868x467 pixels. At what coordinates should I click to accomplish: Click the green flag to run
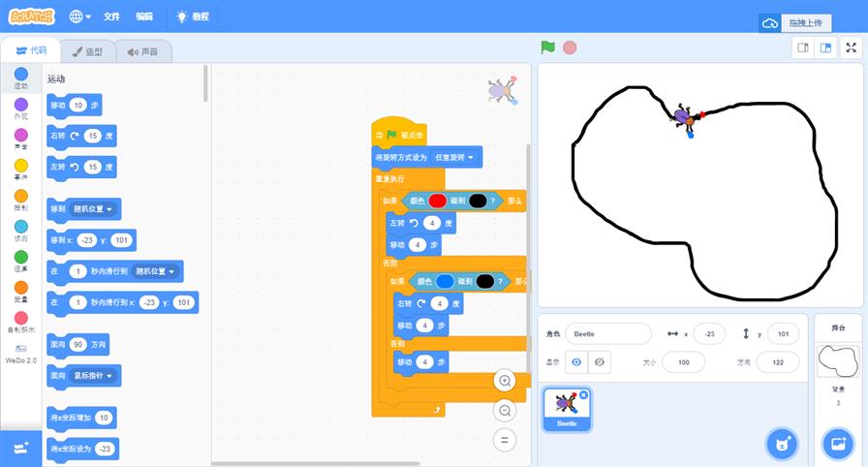click(548, 47)
